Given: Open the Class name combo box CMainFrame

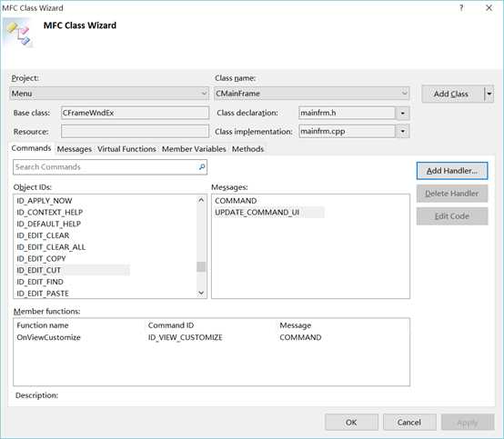Looking at the screenshot, I should coord(312,94).
